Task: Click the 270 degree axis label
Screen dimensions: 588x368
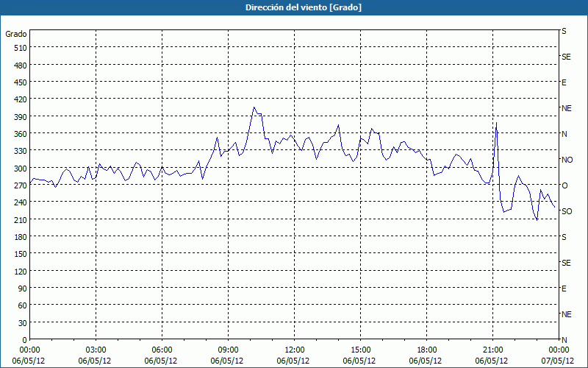Action: coord(21,185)
